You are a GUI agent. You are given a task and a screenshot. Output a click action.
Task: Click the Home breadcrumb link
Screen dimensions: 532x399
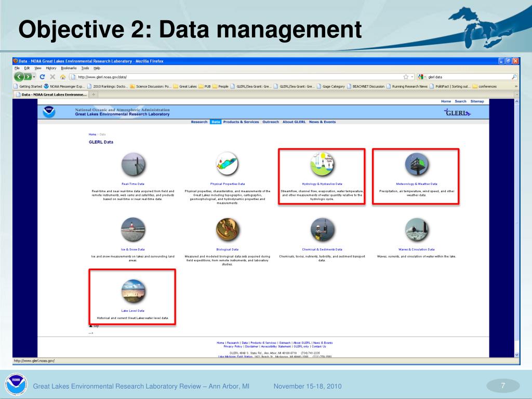(92, 135)
